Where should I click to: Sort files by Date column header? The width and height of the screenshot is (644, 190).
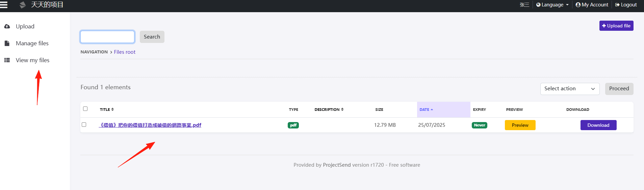coord(426,110)
